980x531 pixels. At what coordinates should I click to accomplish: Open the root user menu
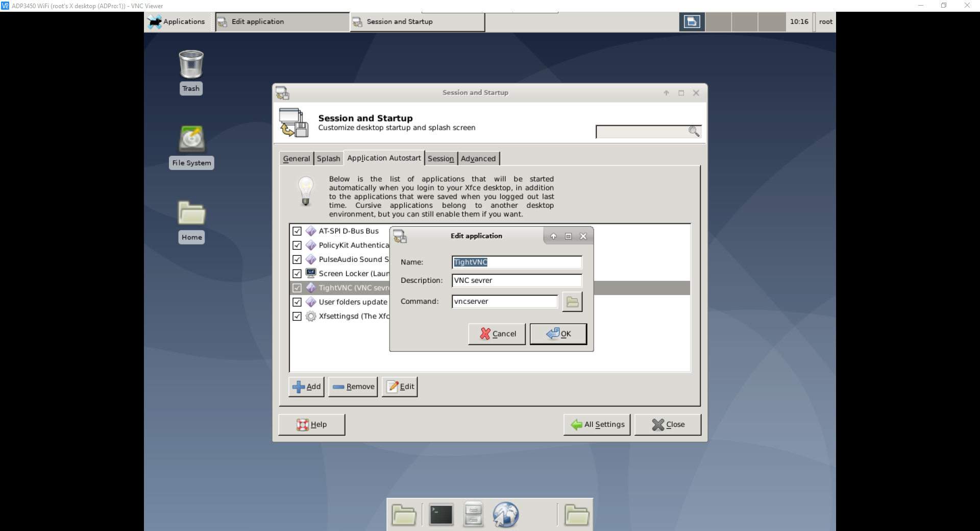pyautogui.click(x=825, y=22)
